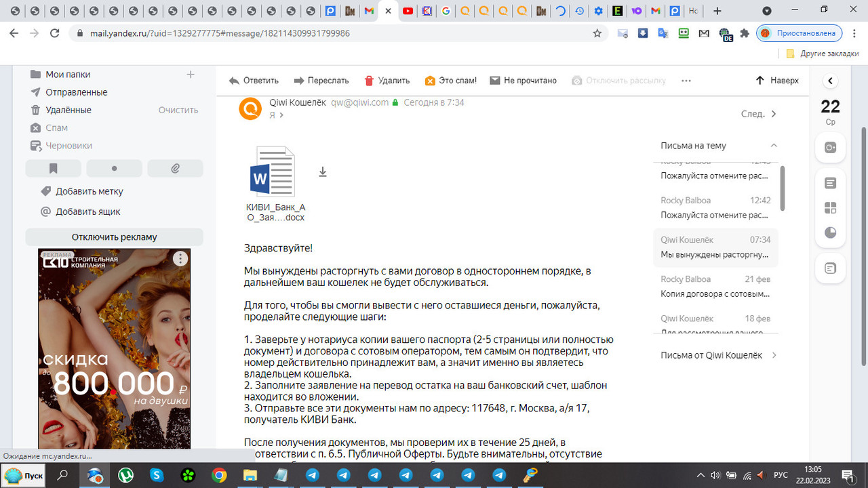Viewport: 868px width, 488px height.
Task: Collapse the Письма на тему section
Action: pos(774,146)
